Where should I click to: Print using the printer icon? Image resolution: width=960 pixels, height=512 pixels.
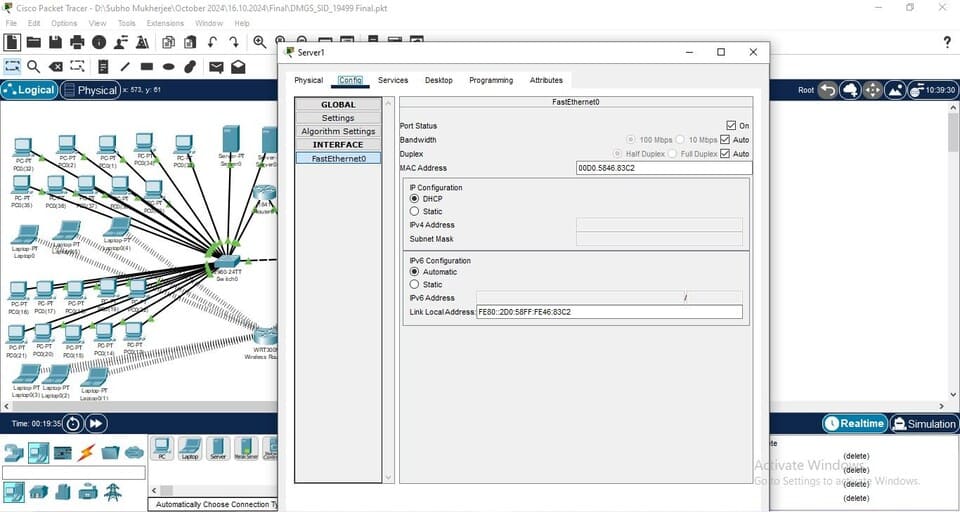[77, 42]
